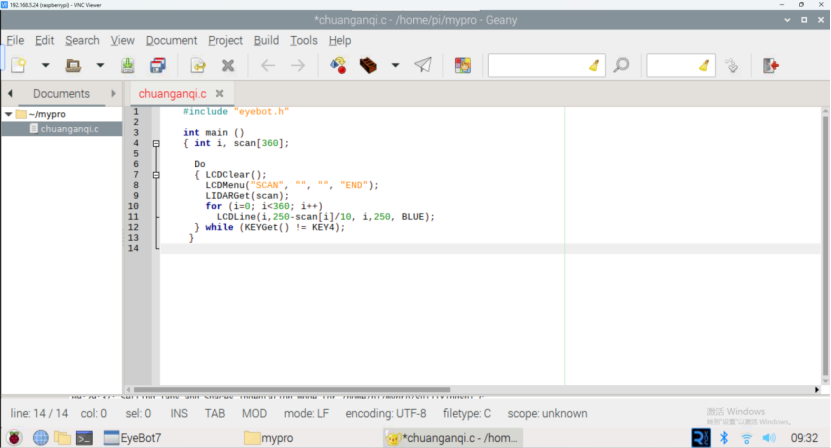Collapse the ~/mypro folder in sidebar
831x448 pixels.
[9, 114]
